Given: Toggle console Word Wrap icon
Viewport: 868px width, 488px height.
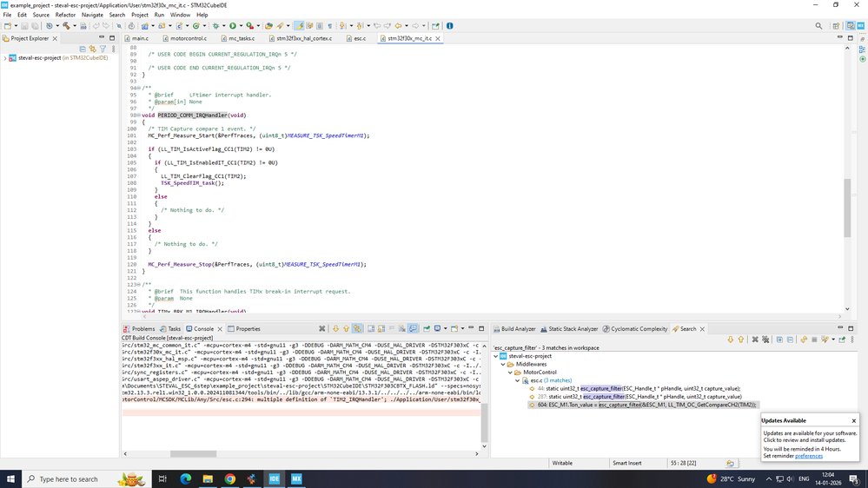Looking at the screenshot, I should 391,328.
